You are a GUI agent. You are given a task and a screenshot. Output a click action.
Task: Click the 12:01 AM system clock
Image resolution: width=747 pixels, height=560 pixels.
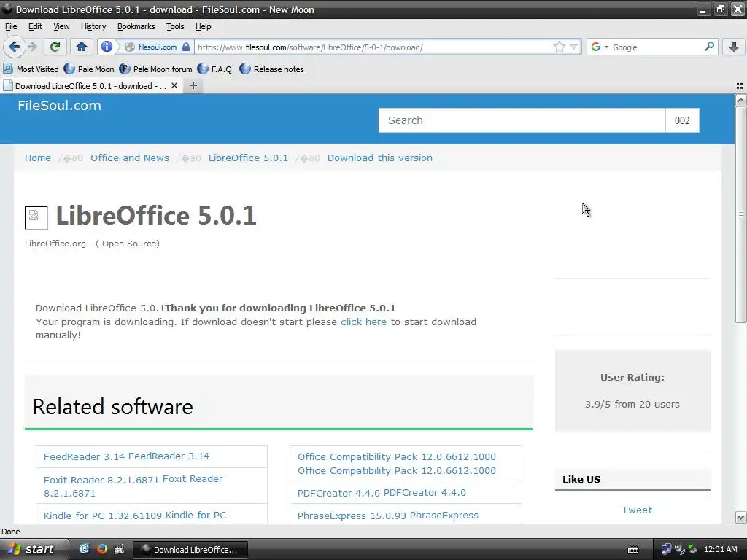[720, 550]
